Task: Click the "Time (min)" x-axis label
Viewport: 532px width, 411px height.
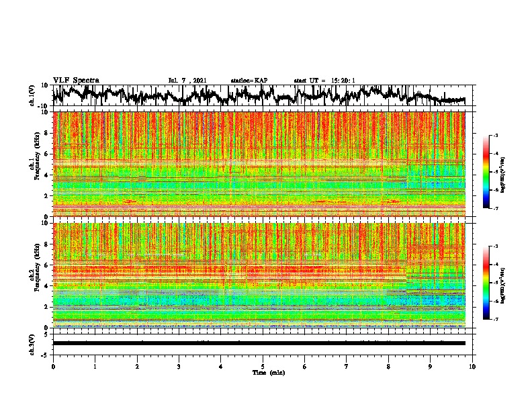Action: [269, 373]
